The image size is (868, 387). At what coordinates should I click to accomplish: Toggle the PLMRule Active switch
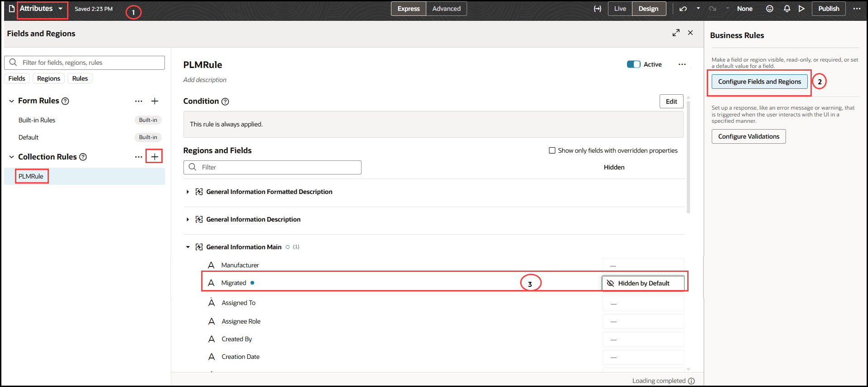[633, 64]
